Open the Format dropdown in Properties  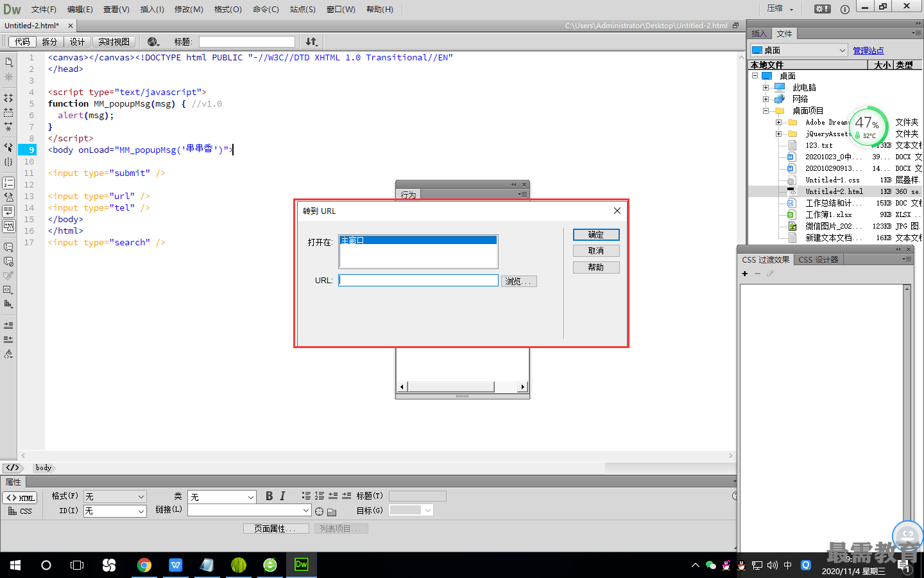tap(115, 496)
